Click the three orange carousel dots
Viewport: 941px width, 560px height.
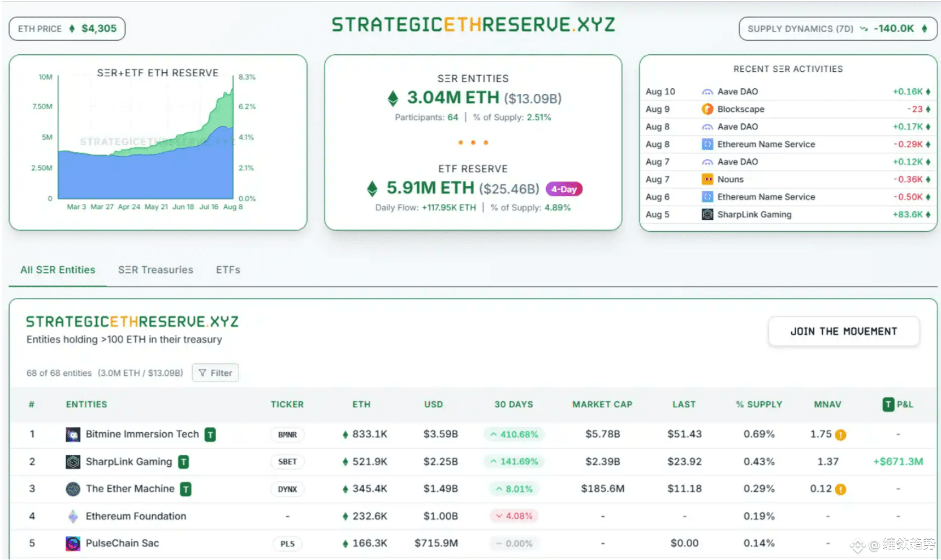(473, 143)
